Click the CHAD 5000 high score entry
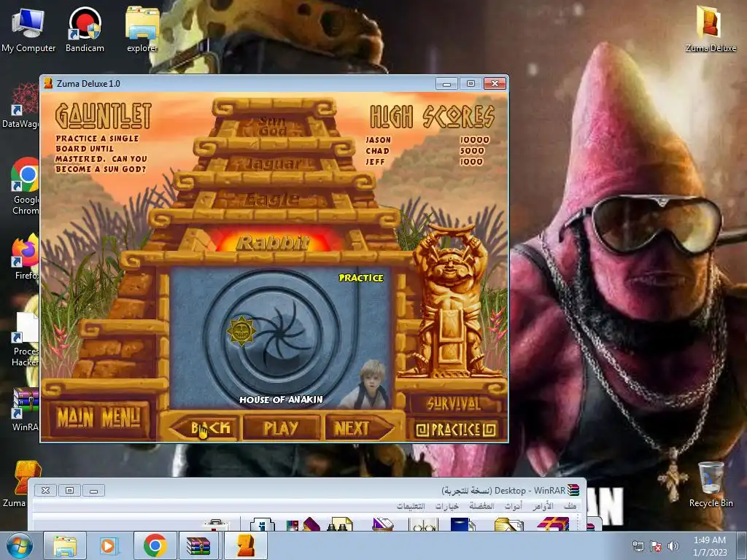Image resolution: width=747 pixels, height=560 pixels. click(x=425, y=150)
